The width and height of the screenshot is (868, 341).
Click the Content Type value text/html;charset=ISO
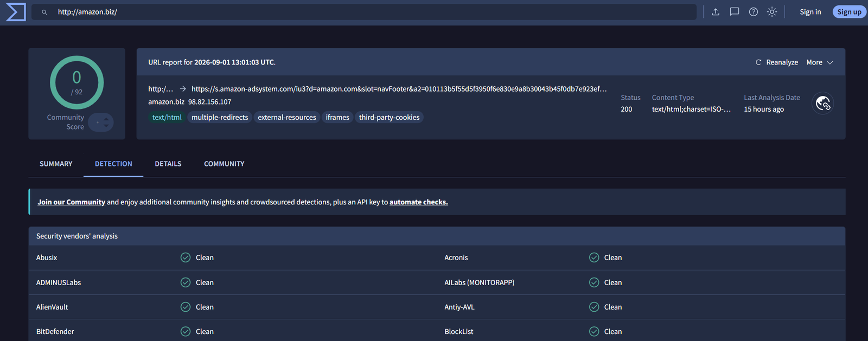[x=691, y=110]
